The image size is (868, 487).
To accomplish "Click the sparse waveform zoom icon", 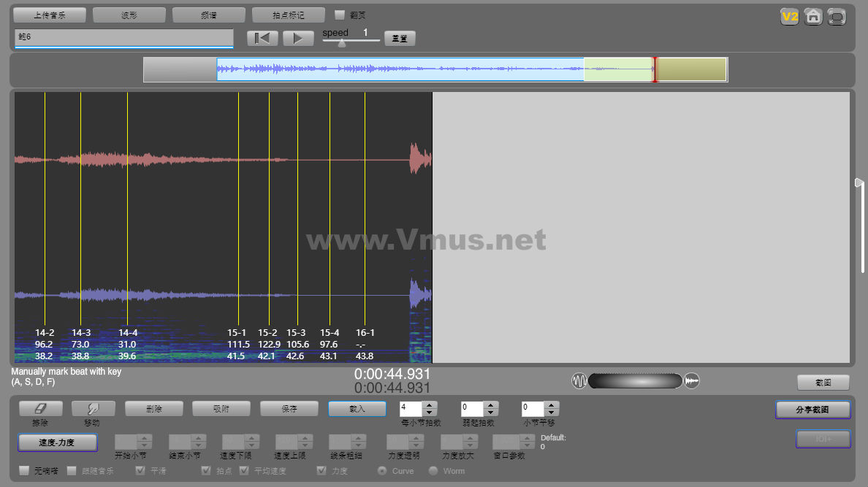I will (579, 380).
